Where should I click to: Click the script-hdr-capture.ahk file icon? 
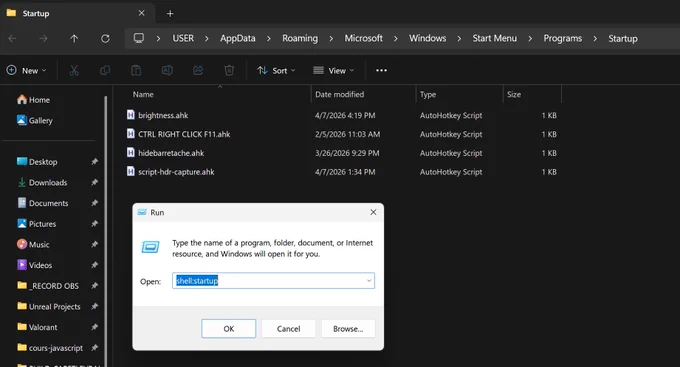click(x=131, y=171)
